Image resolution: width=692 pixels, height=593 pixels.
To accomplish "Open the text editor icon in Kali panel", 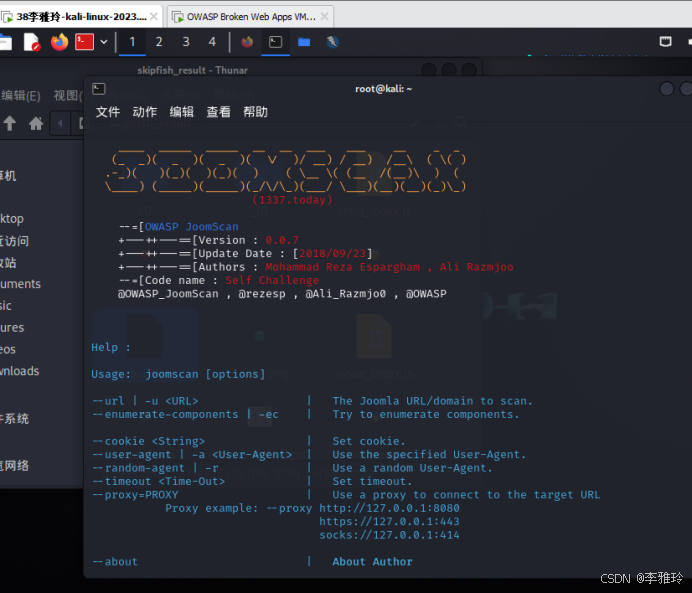I will [x=32, y=42].
